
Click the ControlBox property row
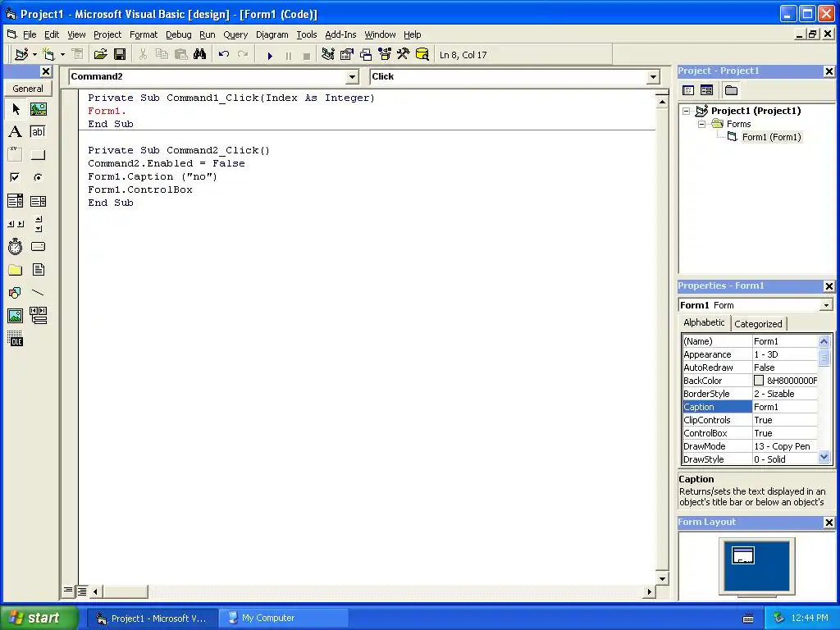click(x=750, y=433)
